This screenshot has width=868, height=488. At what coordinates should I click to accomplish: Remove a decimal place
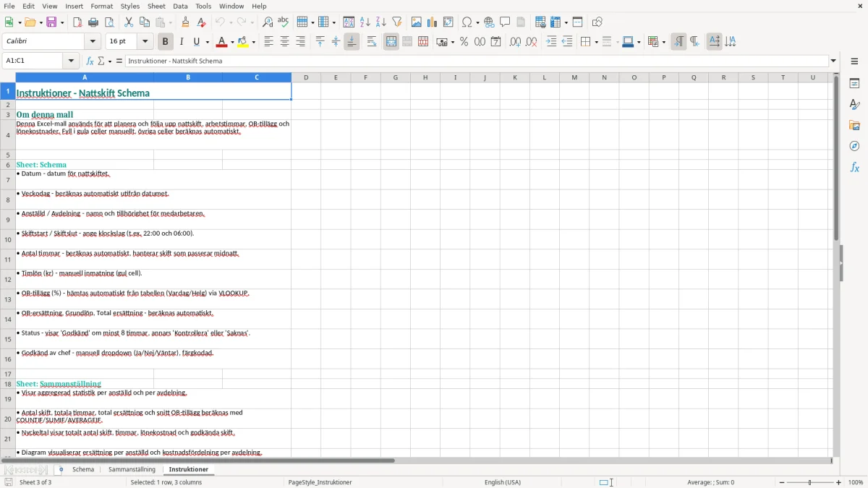[531, 42]
